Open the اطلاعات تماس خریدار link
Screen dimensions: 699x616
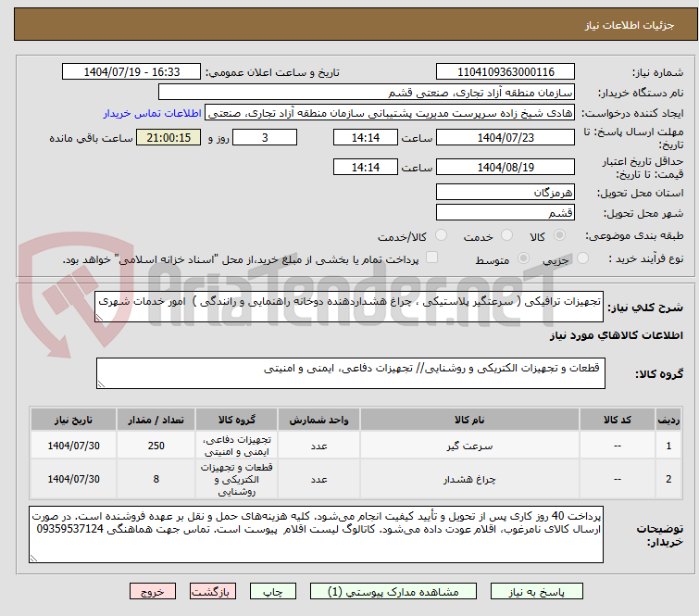(x=153, y=113)
